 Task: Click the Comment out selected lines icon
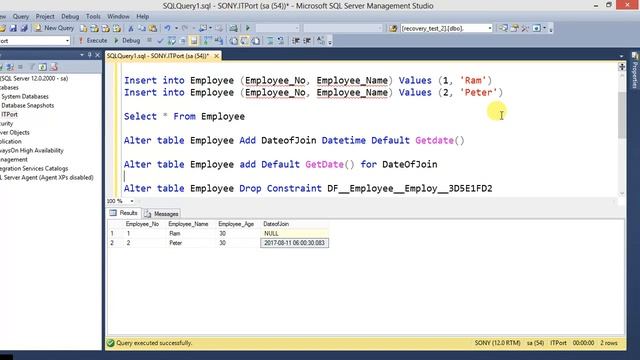(x=270, y=40)
